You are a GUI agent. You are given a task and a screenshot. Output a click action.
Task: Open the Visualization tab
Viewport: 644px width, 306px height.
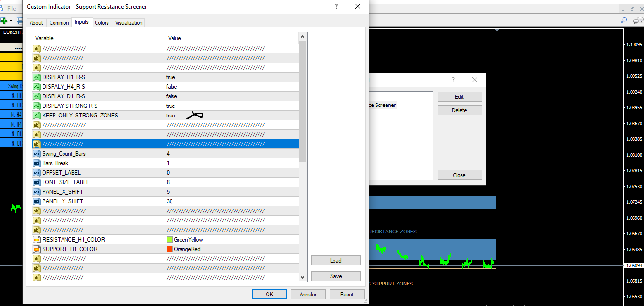coord(129,23)
